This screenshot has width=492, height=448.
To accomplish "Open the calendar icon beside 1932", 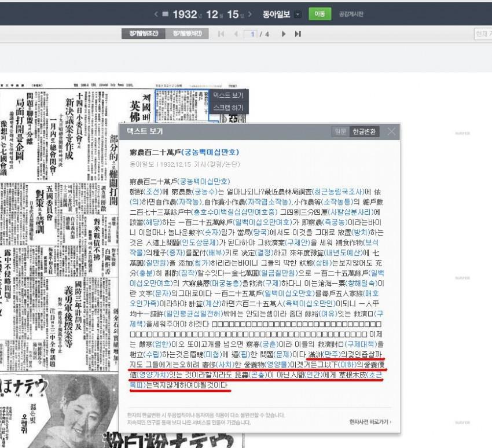I will click(x=166, y=14).
